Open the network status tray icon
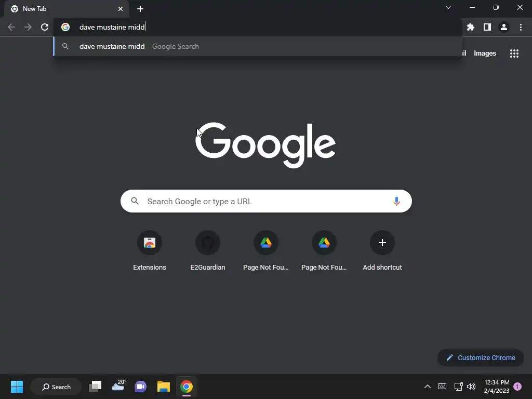 (458, 387)
